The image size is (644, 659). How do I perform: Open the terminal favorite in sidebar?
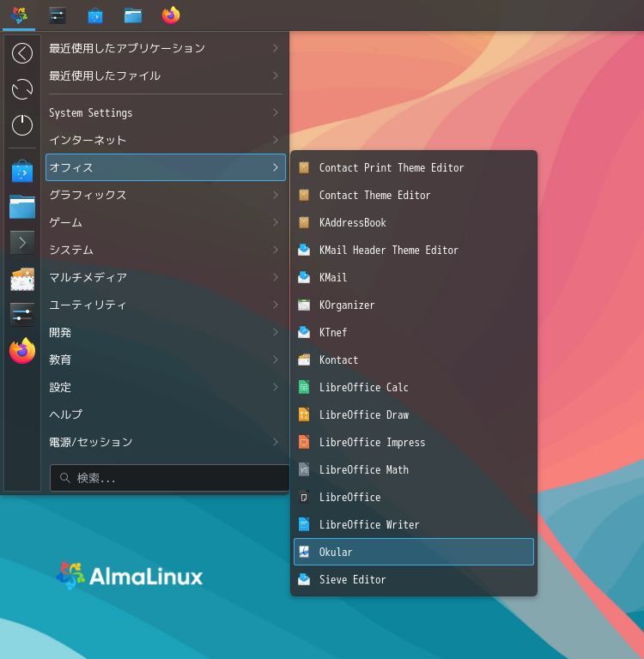point(22,243)
